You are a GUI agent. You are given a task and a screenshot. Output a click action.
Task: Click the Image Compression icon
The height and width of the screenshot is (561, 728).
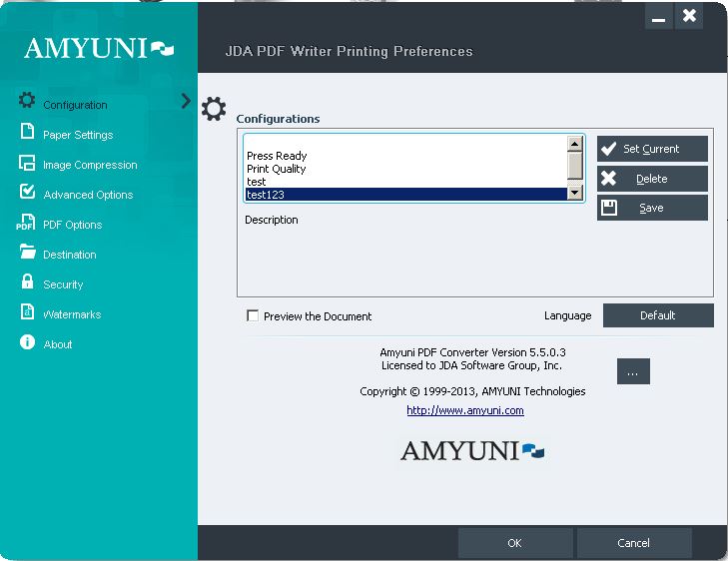[27, 163]
